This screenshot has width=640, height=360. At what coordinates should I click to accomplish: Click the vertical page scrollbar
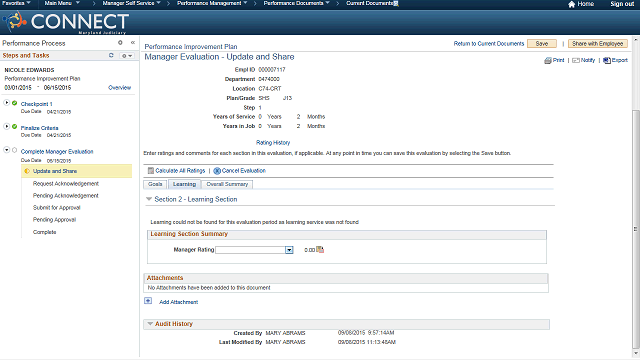point(636,229)
